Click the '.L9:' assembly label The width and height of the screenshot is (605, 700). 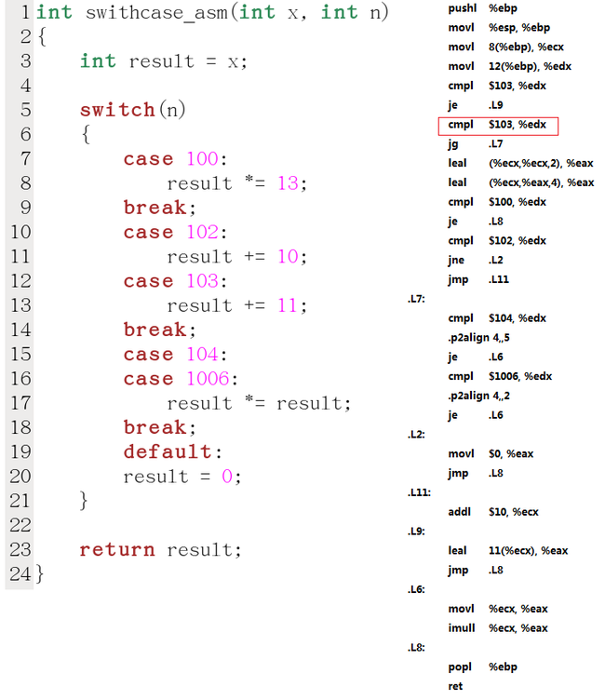pos(416,532)
